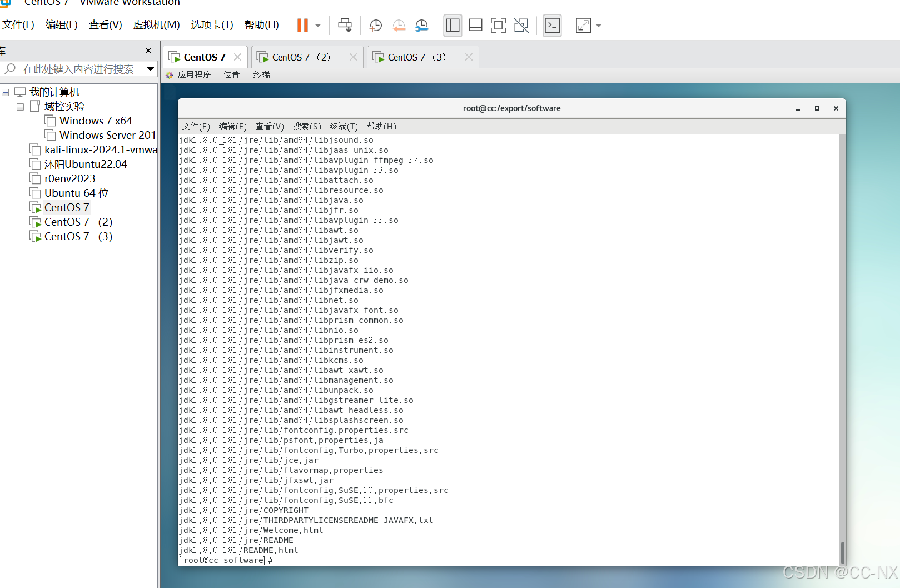
Task: Open the 选项卡(T) menu
Action: click(212, 25)
